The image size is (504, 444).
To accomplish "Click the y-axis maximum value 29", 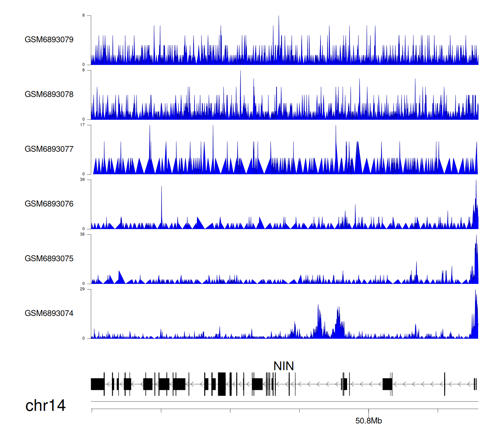I will [x=82, y=289].
